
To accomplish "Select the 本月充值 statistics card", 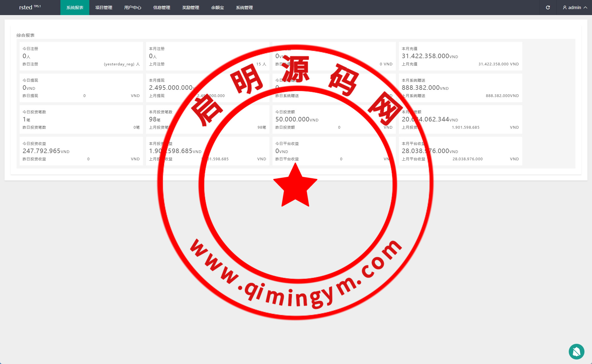I will 460,56.
